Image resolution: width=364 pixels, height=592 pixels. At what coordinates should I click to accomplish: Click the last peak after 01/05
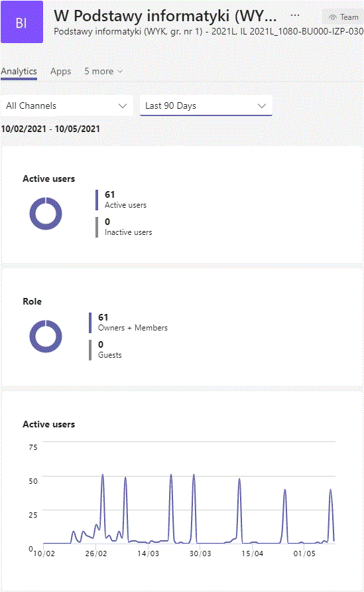click(331, 492)
